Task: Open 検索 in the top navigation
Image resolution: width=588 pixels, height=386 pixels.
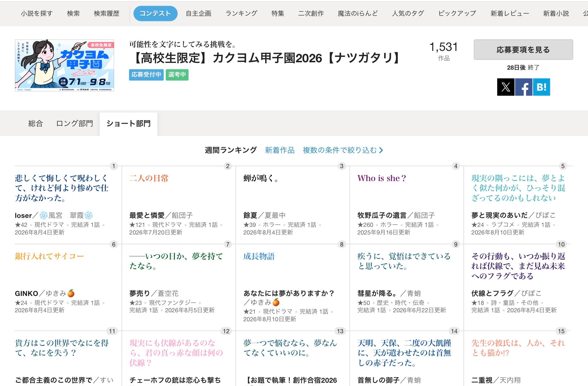Action: pyautogui.click(x=73, y=13)
